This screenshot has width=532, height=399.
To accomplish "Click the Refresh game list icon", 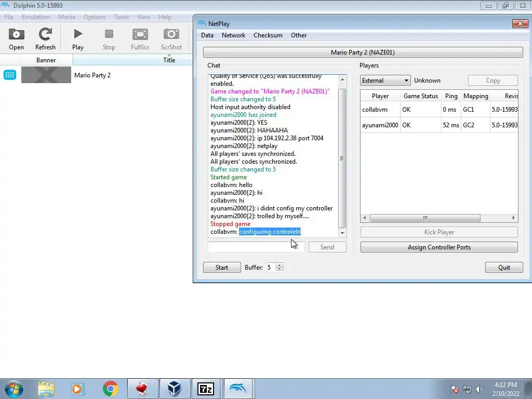I will point(45,38).
